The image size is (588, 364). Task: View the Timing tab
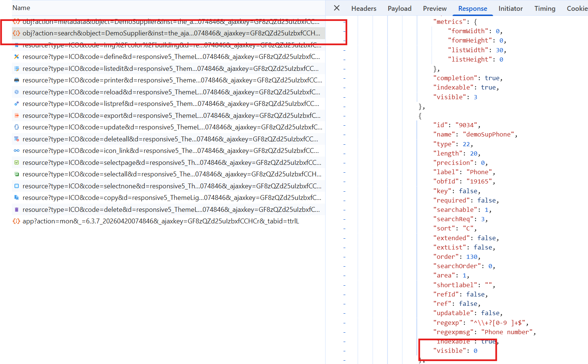point(545,9)
